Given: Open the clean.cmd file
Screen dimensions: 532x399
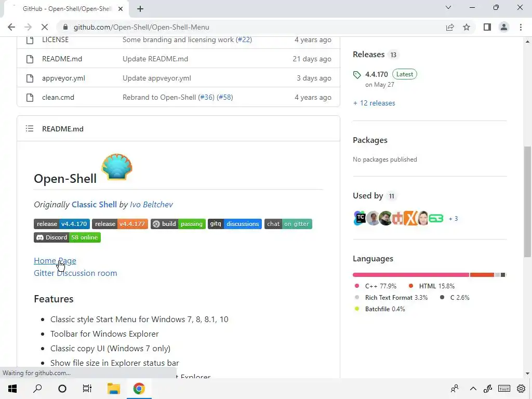Looking at the screenshot, I should pos(58,97).
